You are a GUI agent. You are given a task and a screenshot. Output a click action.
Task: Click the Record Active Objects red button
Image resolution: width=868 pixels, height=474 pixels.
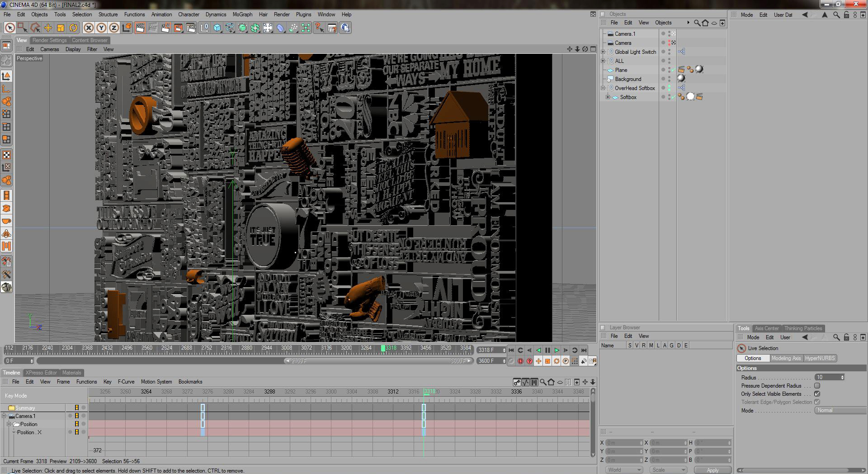click(x=520, y=361)
